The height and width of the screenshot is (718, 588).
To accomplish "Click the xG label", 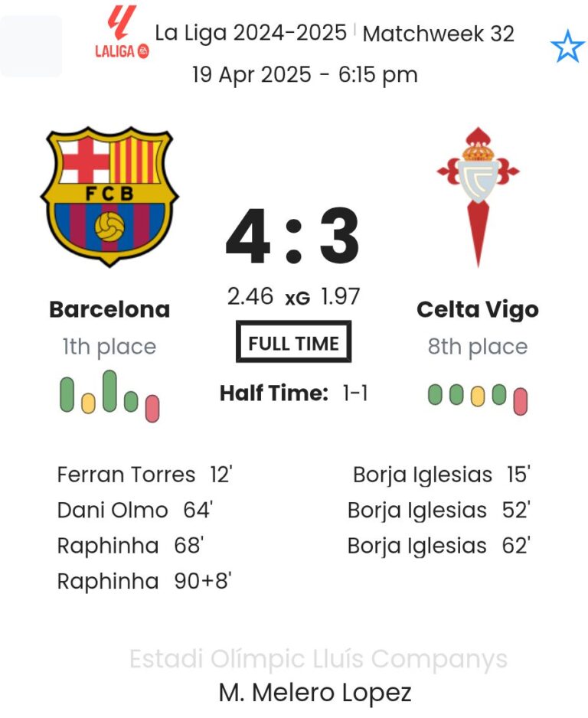I will click(297, 299).
